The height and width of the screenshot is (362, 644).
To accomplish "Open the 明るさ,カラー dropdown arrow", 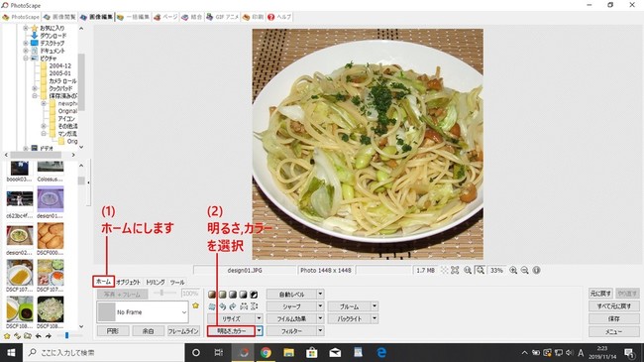I will pyautogui.click(x=260, y=330).
